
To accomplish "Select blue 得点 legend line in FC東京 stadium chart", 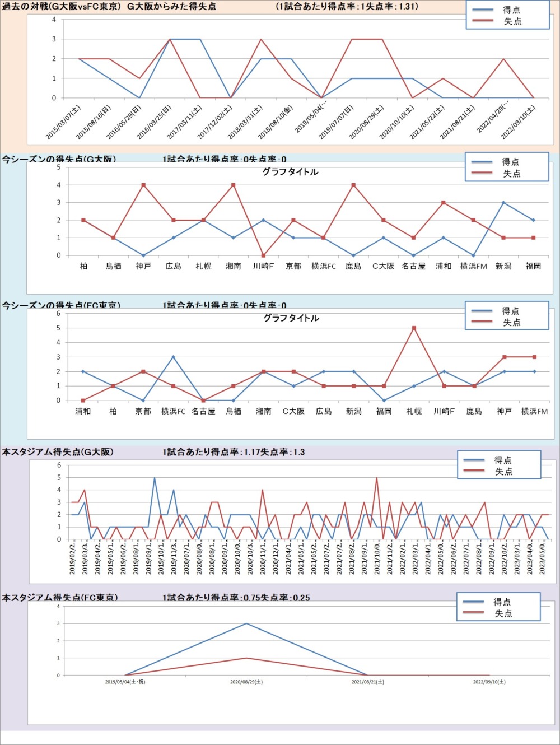I will point(473,602).
